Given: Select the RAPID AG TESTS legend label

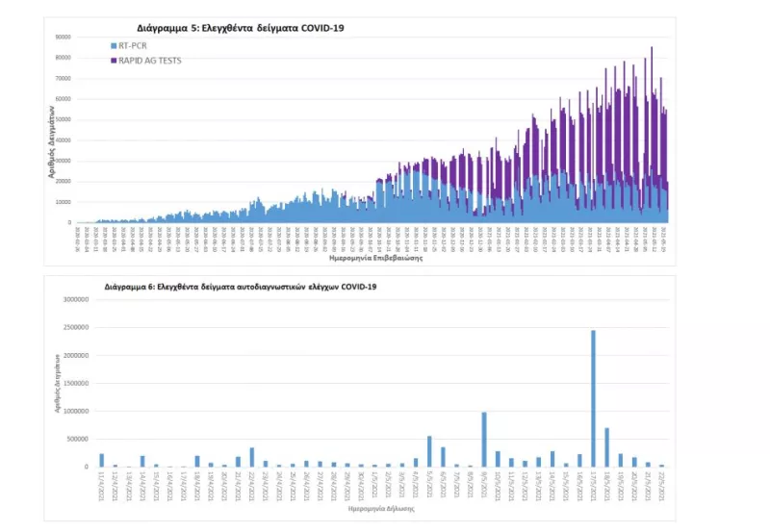Looking at the screenshot, I should pyautogui.click(x=149, y=61).
